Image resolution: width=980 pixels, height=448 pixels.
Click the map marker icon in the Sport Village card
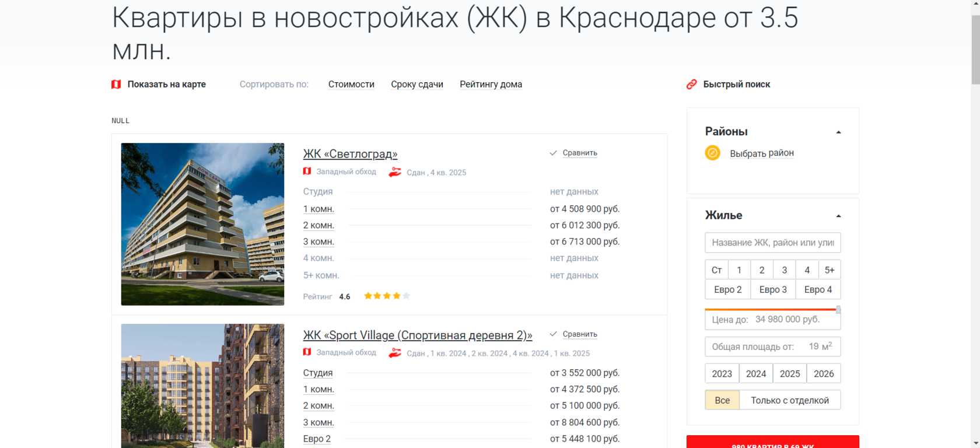point(307,352)
